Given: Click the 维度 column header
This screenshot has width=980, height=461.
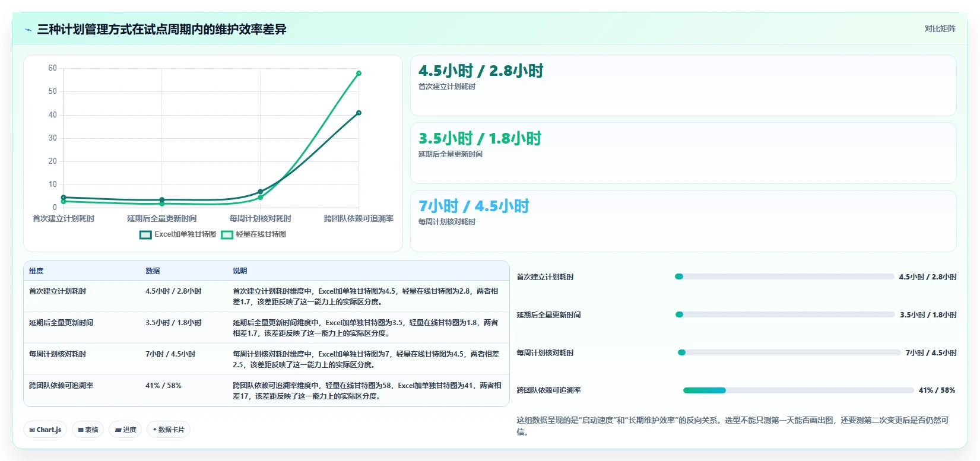Looking at the screenshot, I should click(x=36, y=271).
